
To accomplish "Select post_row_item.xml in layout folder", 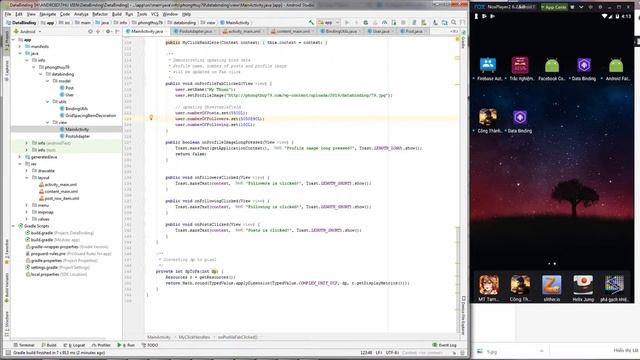I will tap(59, 198).
